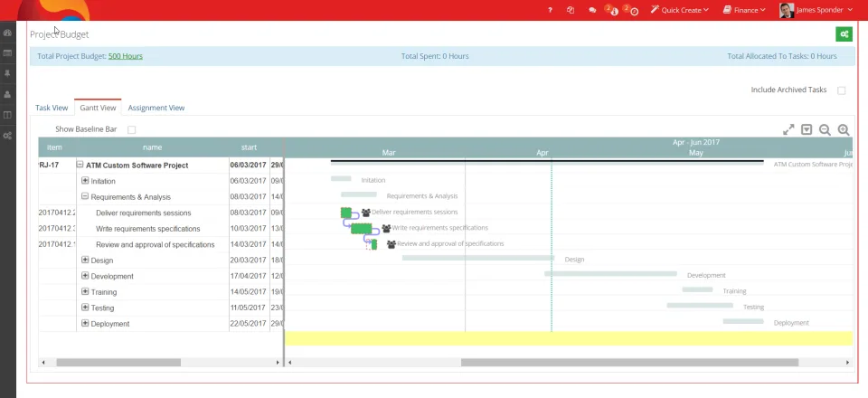Expand the Initation task group
The width and height of the screenshot is (868, 398).
point(85,180)
